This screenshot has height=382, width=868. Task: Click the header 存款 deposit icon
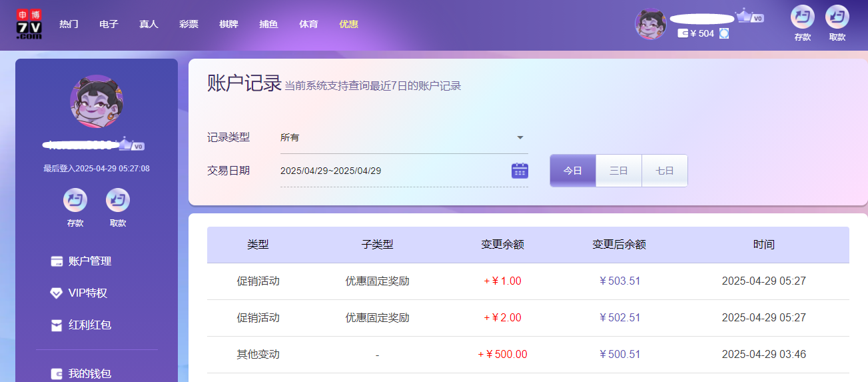click(x=802, y=17)
